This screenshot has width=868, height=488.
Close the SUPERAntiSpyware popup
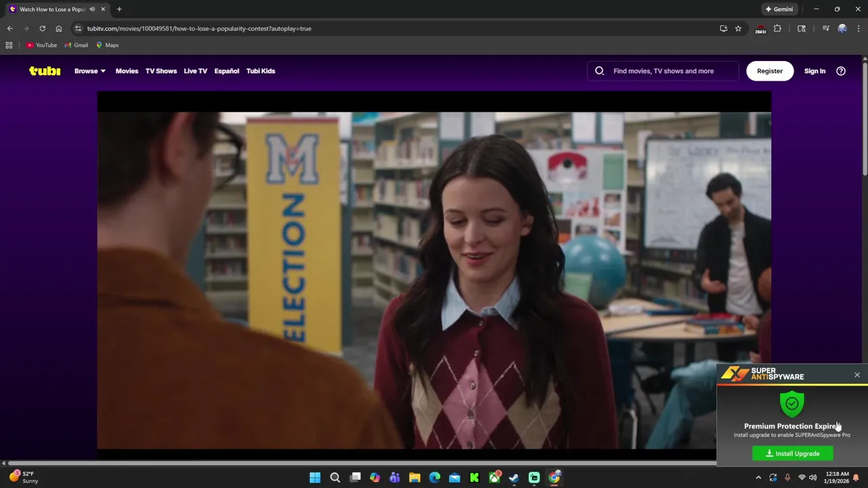[857, 375]
